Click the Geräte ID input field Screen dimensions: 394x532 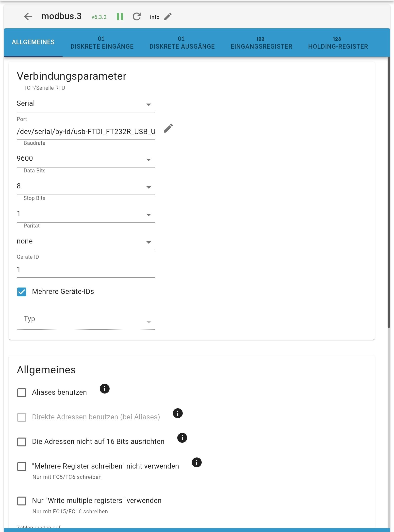click(x=85, y=270)
